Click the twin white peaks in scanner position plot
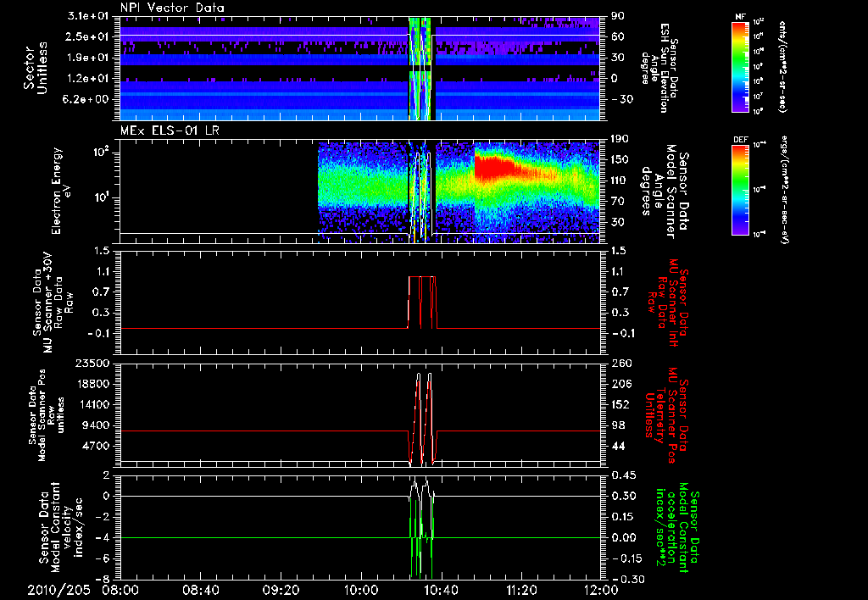The image size is (868, 600). point(424,418)
